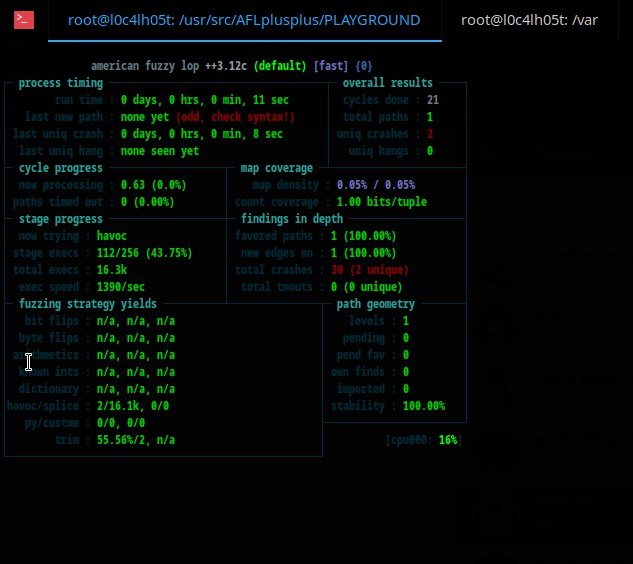Click exec speed value '1390/sec'
This screenshot has width=633, height=564.
120,287
